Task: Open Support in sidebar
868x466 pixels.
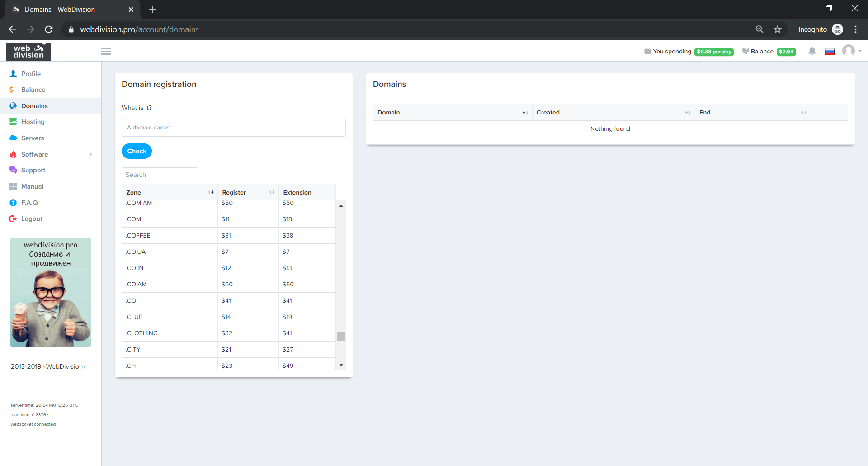Action: click(x=33, y=170)
